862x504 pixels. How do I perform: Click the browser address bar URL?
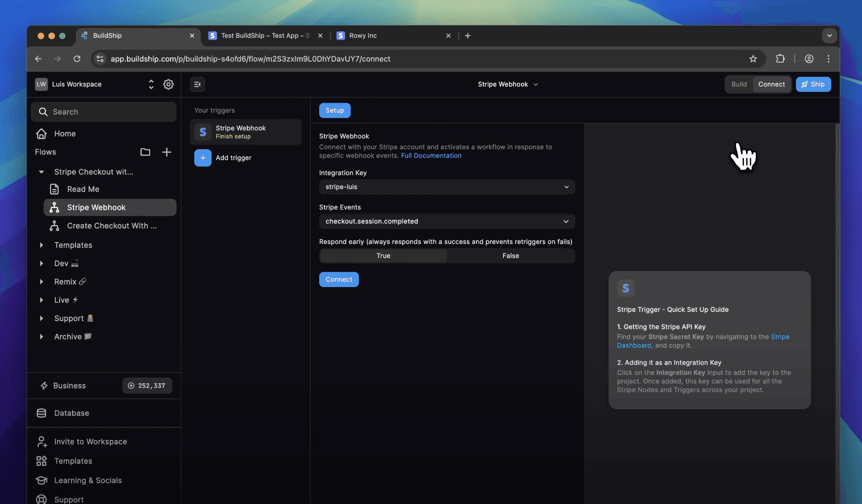pyautogui.click(x=251, y=59)
